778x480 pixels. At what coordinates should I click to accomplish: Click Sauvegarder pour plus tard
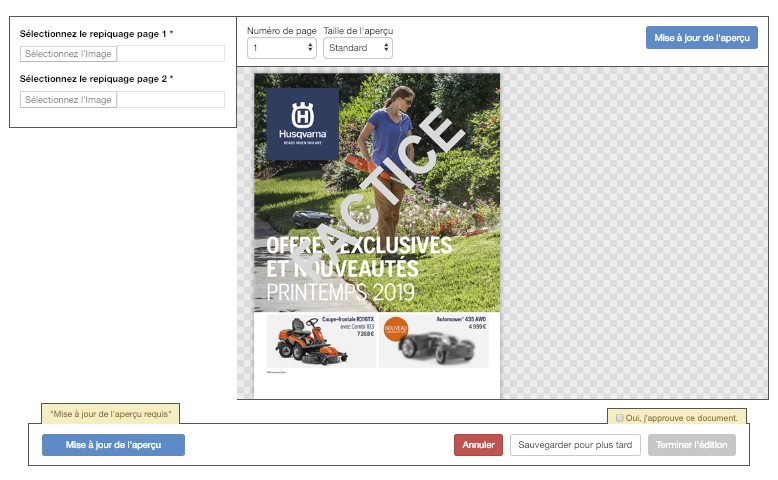point(575,445)
